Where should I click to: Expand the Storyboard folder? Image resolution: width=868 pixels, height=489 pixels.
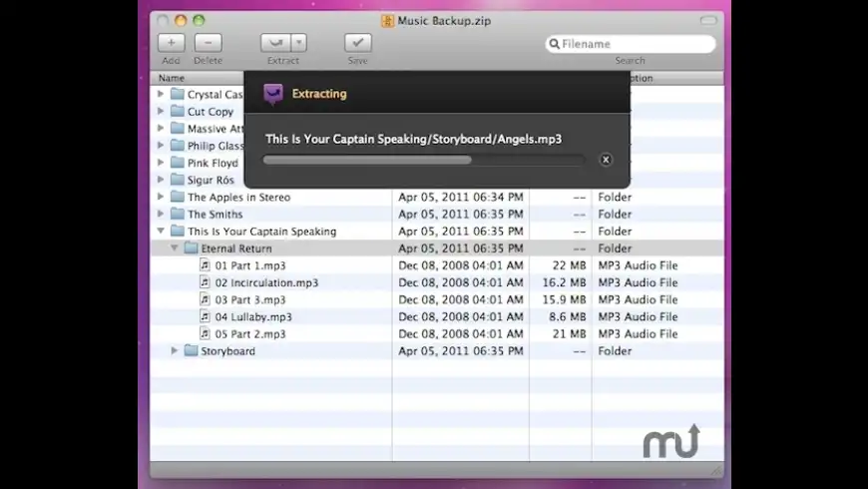click(175, 351)
